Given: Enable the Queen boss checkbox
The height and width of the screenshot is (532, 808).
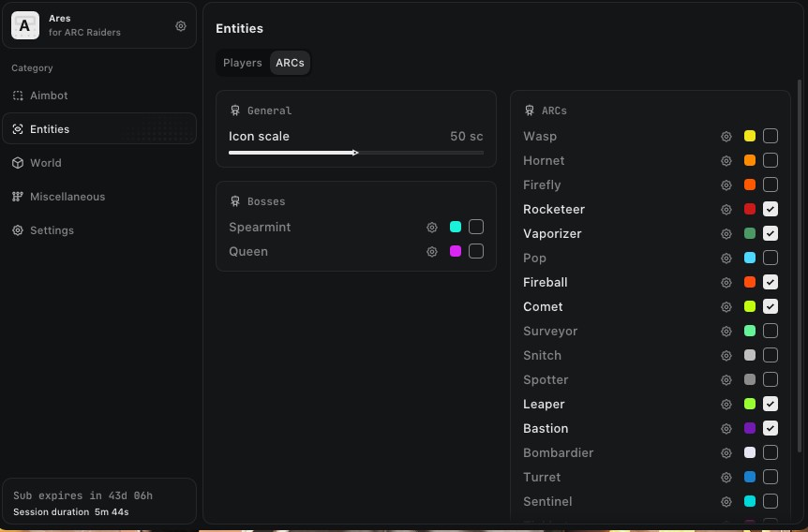Looking at the screenshot, I should pos(476,251).
